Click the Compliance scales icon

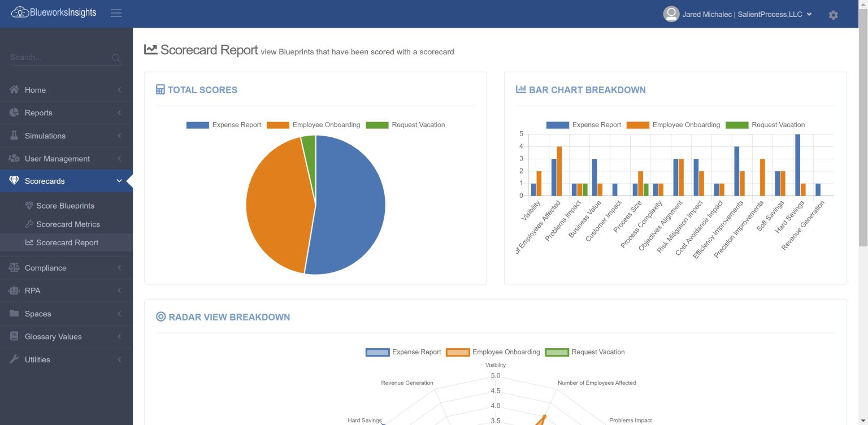14,267
